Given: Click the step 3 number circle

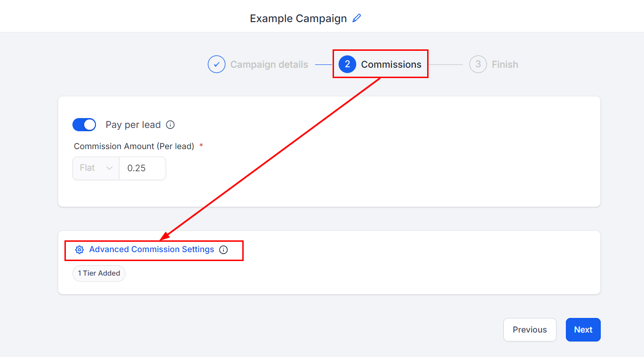Looking at the screenshot, I should point(478,64).
